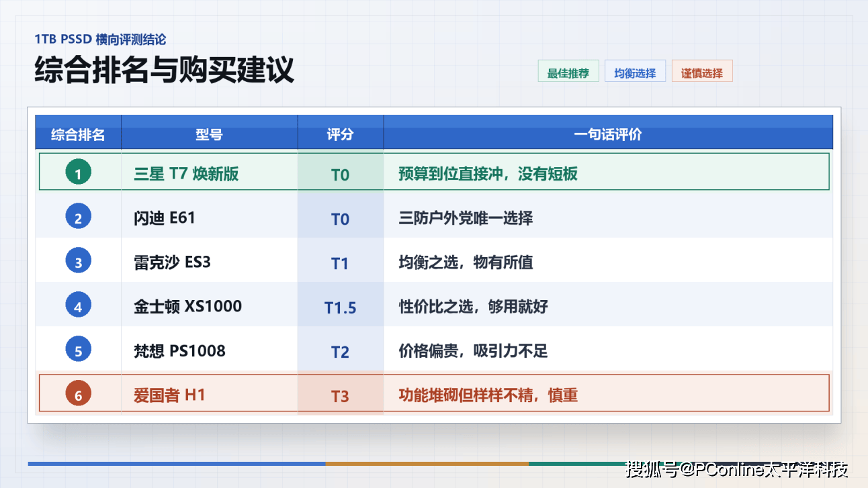
Task: Click the red rank 6 circle
Action: [x=78, y=395]
